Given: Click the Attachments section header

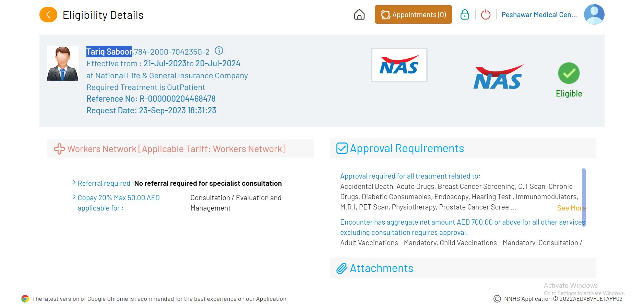Looking at the screenshot, I should tap(381, 268).
